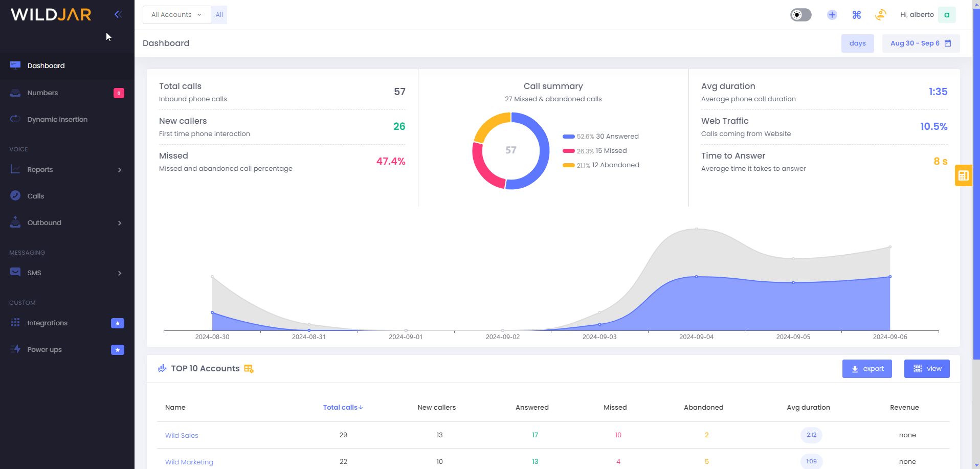Open the command shortcut icon in header

tap(856, 15)
